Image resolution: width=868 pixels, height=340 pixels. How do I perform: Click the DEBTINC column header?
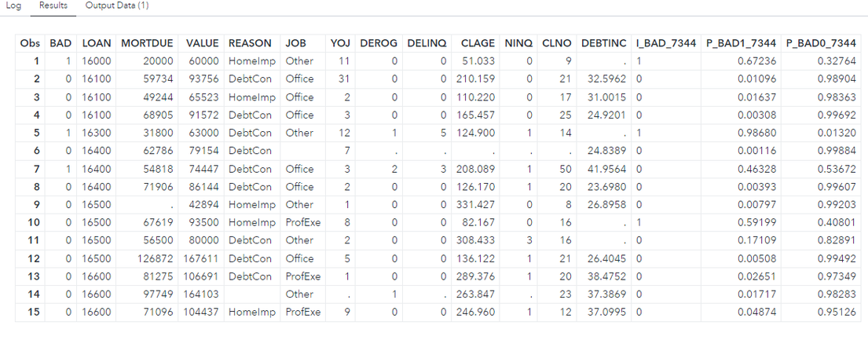click(x=603, y=42)
